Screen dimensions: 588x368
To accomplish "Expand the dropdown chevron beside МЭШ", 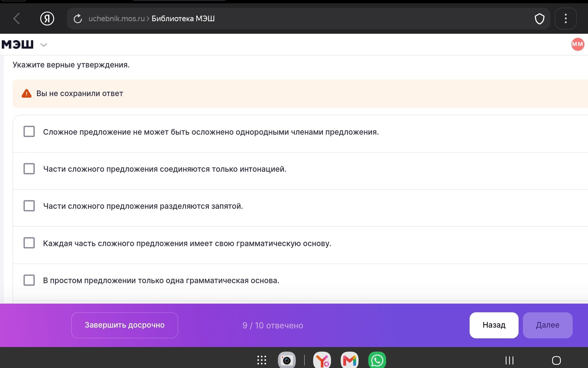I will tap(44, 45).
